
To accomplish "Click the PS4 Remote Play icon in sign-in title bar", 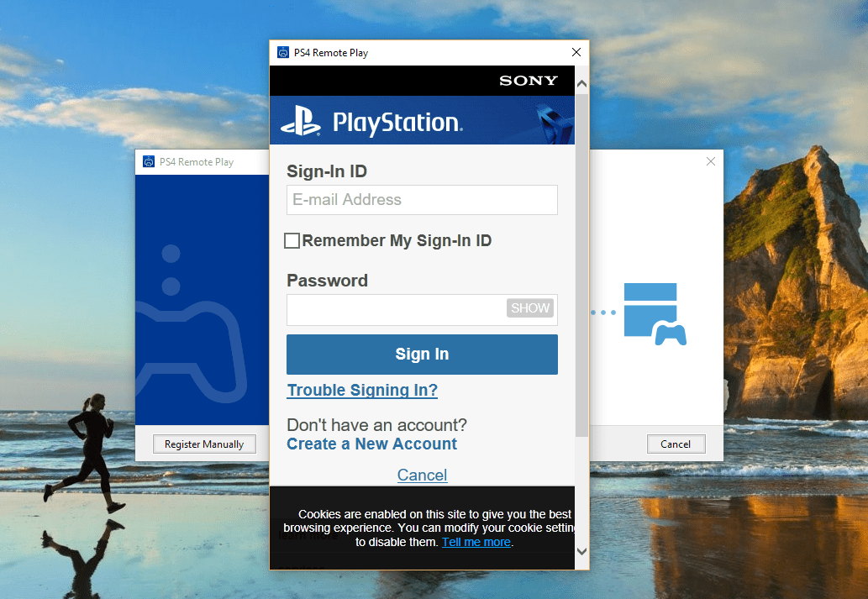I will coord(283,53).
